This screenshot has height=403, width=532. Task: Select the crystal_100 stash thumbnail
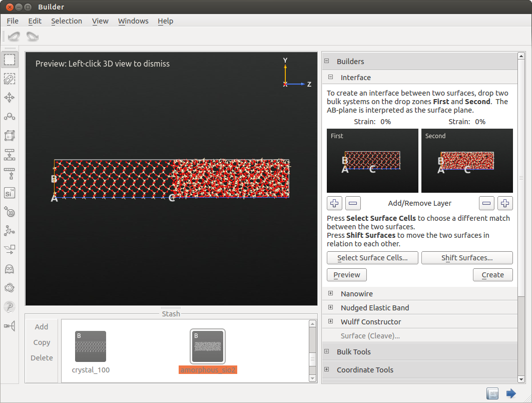90,346
